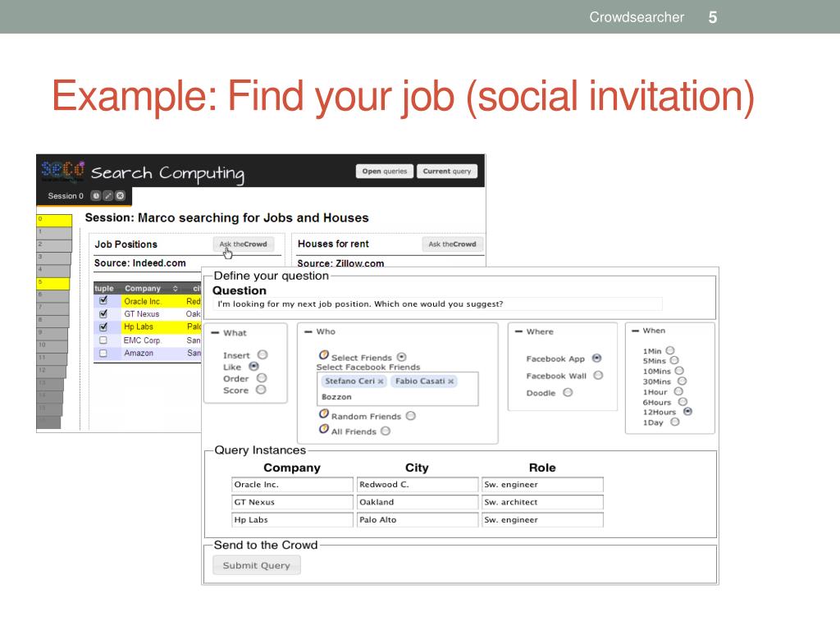Click Source: Zillow.com label
The image size is (840, 630).
click(340, 263)
